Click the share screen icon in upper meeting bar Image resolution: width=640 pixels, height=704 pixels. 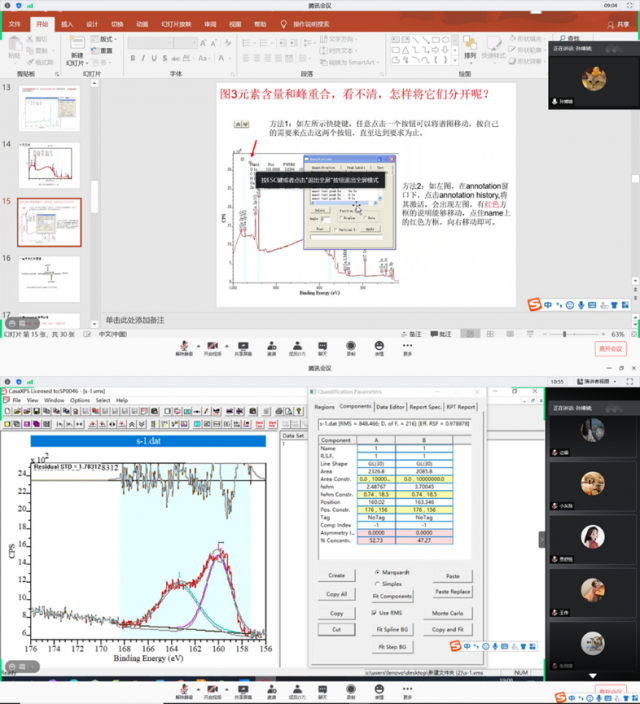click(242, 345)
